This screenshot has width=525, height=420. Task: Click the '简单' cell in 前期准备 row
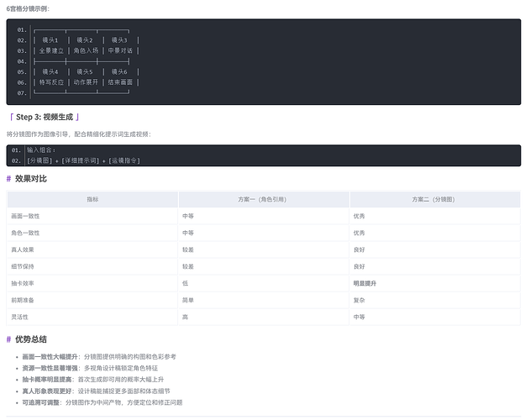click(x=188, y=300)
